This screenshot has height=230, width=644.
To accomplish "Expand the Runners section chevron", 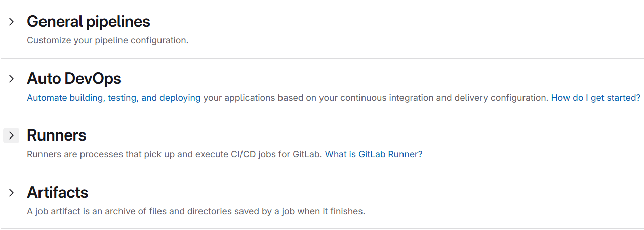I will (11, 135).
